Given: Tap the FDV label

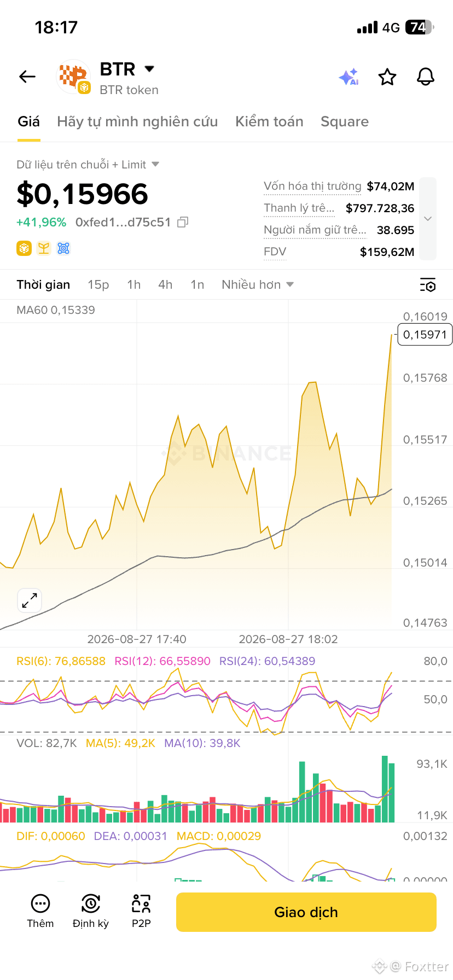Looking at the screenshot, I should click(275, 252).
